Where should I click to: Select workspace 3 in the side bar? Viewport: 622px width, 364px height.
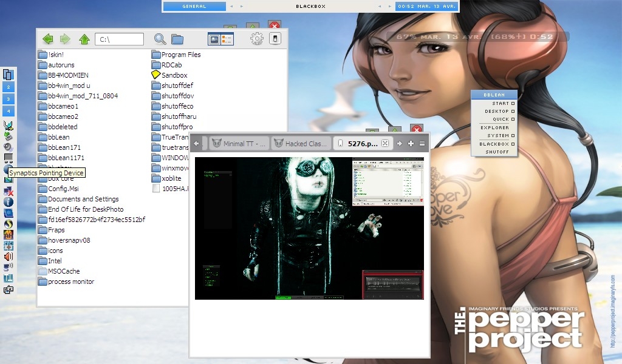click(9, 99)
